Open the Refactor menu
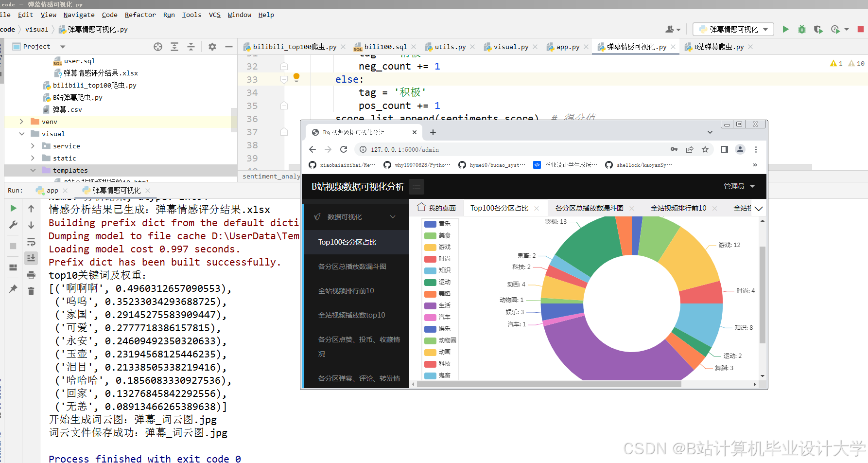The width and height of the screenshot is (868, 463). (x=140, y=15)
